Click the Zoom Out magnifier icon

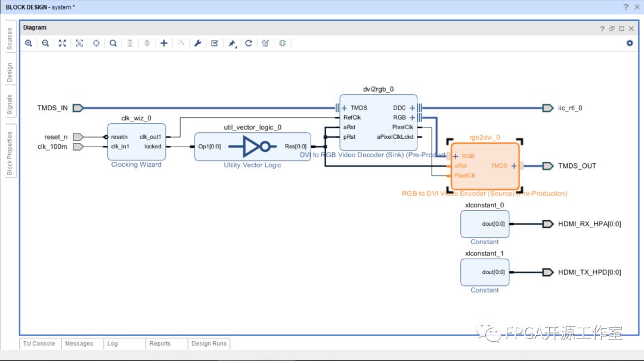pyautogui.click(x=45, y=43)
